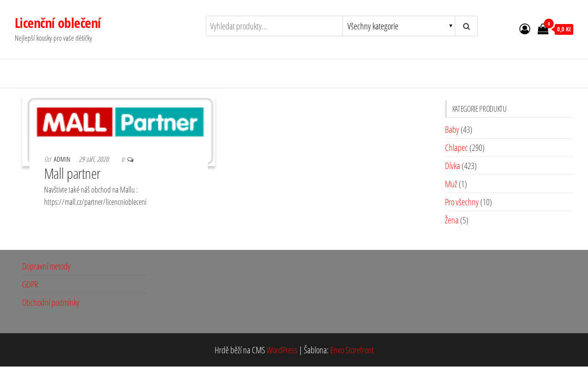This screenshot has height=392, width=588.
Task: Open the user account icon
Action: click(525, 29)
